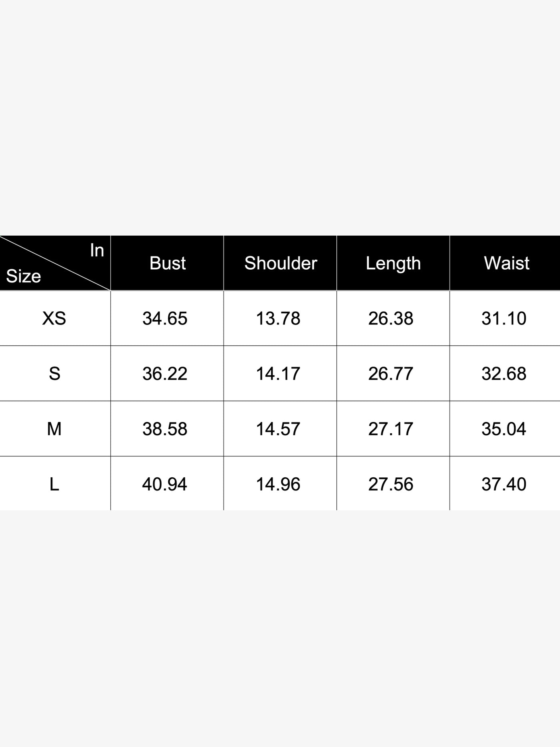Click the L size row label
The image size is (560, 747).
54,484
